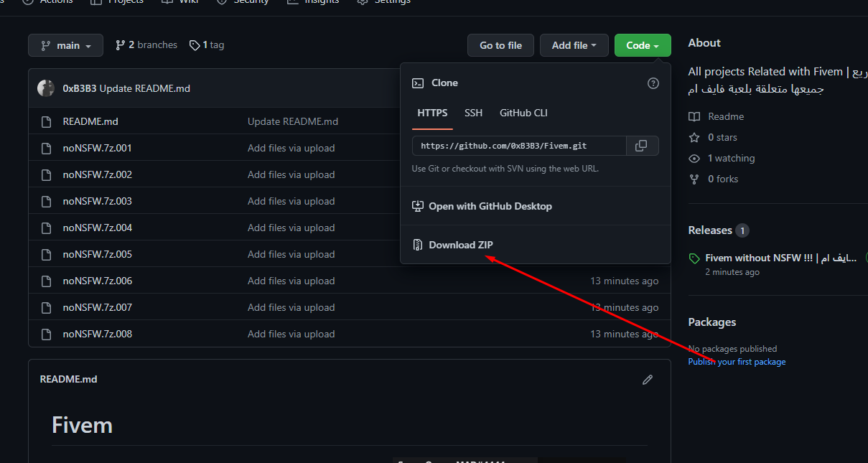Click Add files via upload for noNSFW.7z.001
This screenshot has width=868, height=463.
point(291,148)
